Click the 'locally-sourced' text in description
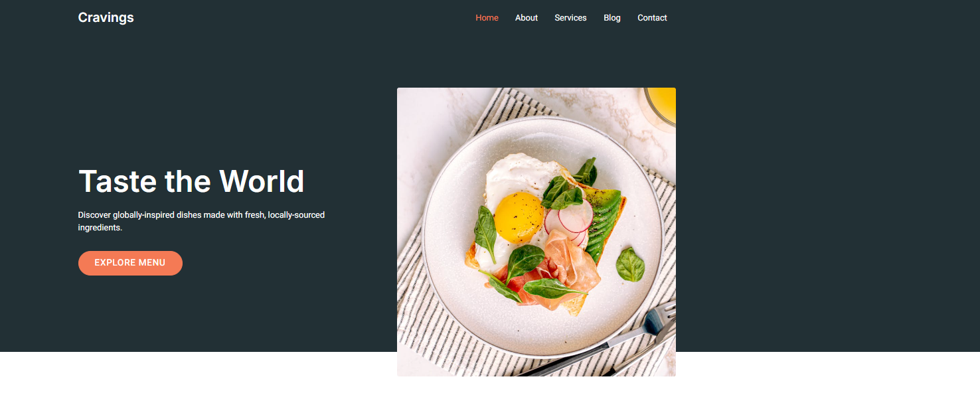The width and height of the screenshot is (980, 405). point(296,215)
